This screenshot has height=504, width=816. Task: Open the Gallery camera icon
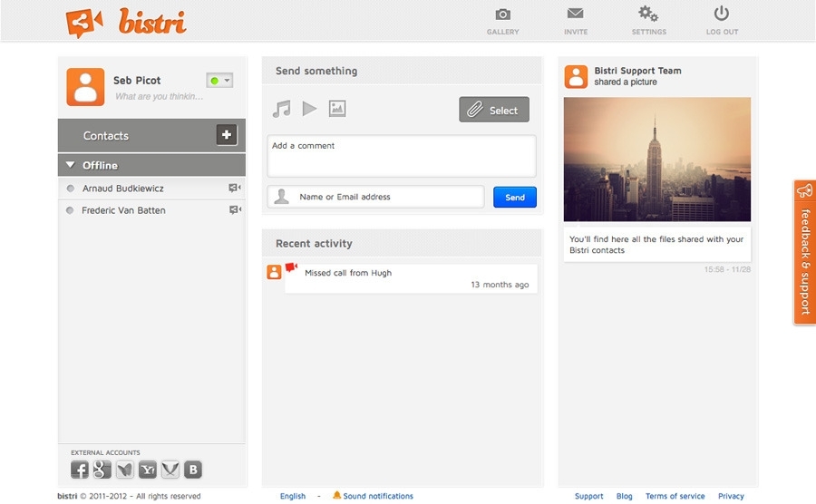[502, 15]
